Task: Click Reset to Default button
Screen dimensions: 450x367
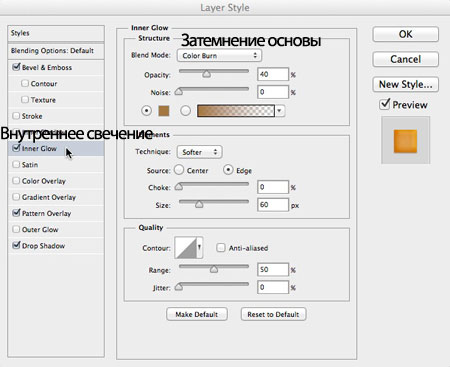Action: click(273, 314)
